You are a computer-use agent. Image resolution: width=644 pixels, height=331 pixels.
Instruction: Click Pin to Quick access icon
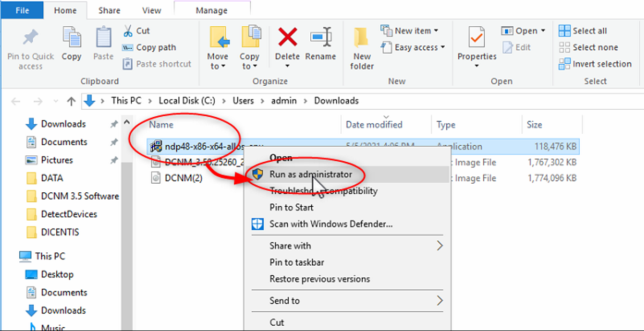tap(30, 37)
